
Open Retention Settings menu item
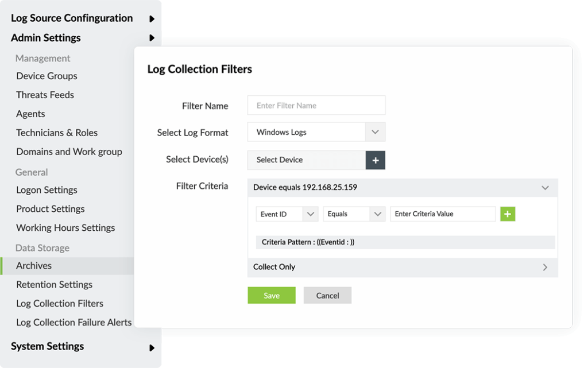coord(54,284)
